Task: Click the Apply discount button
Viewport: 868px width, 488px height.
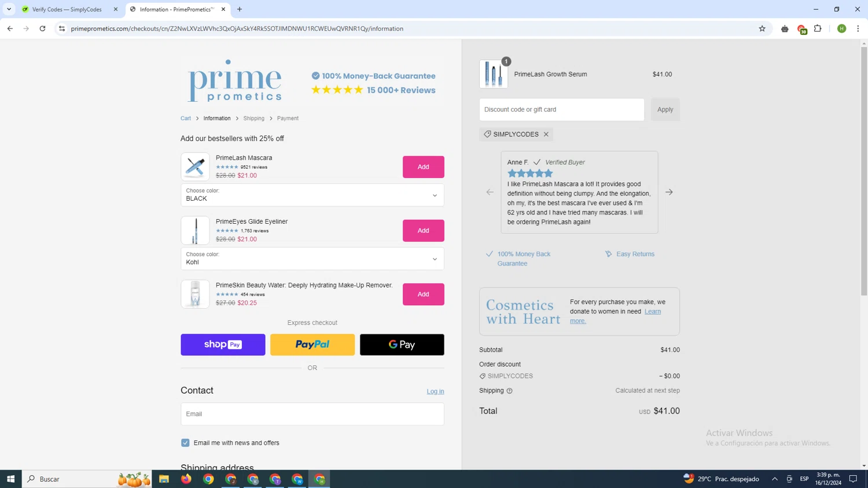Action: coord(665,109)
